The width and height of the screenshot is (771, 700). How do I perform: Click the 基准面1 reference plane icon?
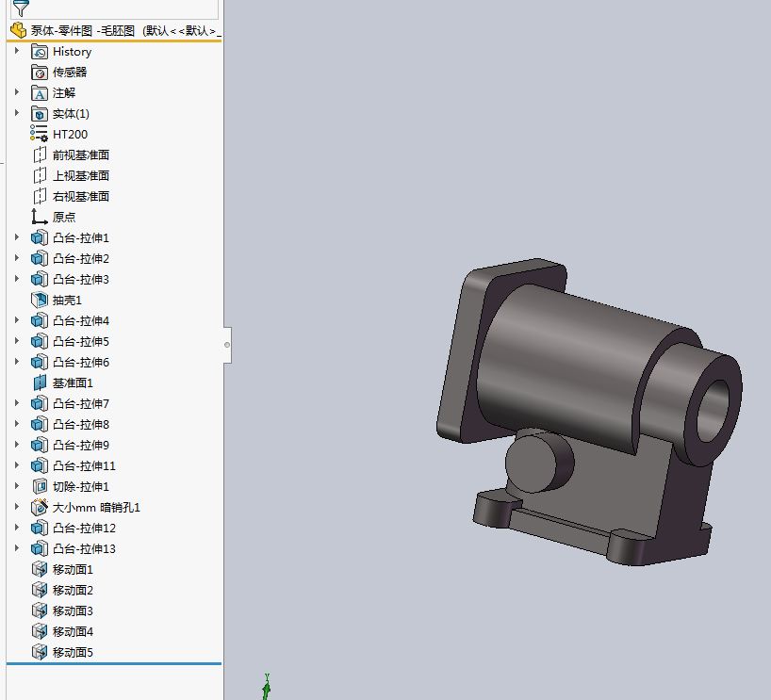pos(40,383)
